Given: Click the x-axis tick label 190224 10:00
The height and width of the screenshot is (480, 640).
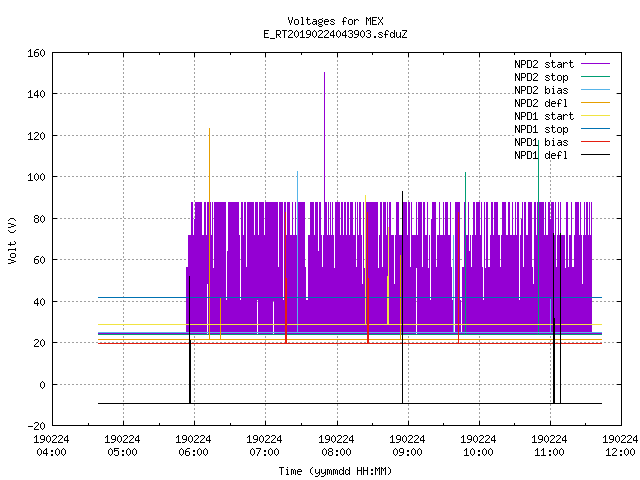Looking at the screenshot, I should pyautogui.click(x=478, y=446).
